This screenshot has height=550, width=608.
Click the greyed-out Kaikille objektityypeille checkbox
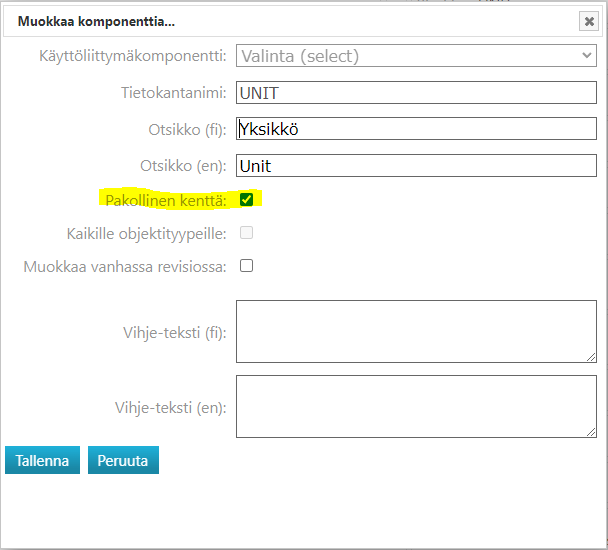tap(247, 233)
